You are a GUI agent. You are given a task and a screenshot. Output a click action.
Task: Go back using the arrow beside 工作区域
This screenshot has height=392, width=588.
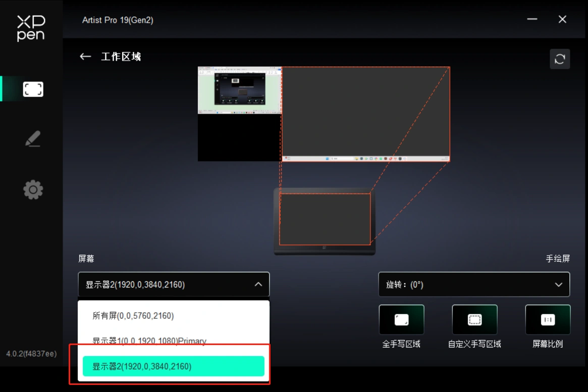pos(85,57)
